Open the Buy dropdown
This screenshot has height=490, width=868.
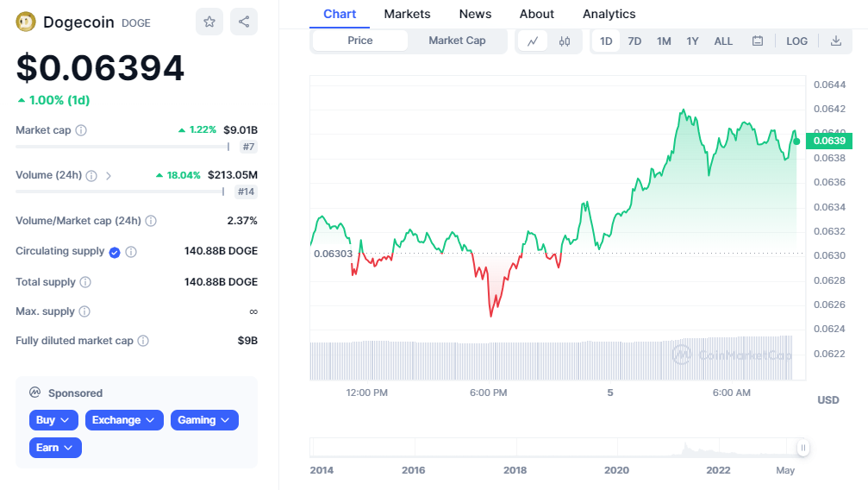click(53, 420)
